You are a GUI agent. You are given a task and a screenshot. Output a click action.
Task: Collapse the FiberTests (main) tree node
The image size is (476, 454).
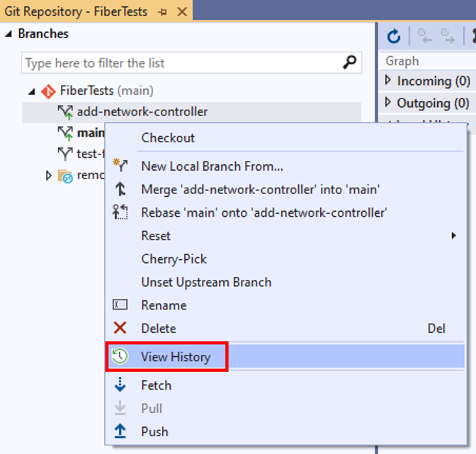pyautogui.click(x=32, y=91)
